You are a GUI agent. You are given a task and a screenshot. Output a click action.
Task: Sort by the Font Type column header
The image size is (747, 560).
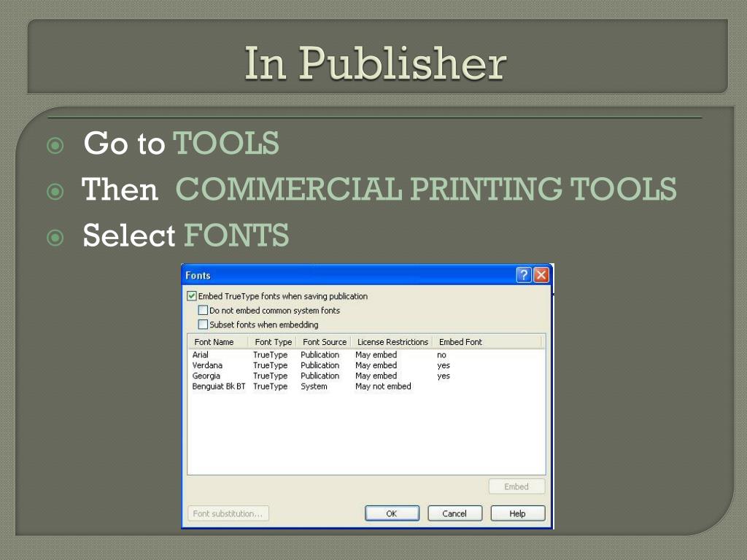click(273, 342)
